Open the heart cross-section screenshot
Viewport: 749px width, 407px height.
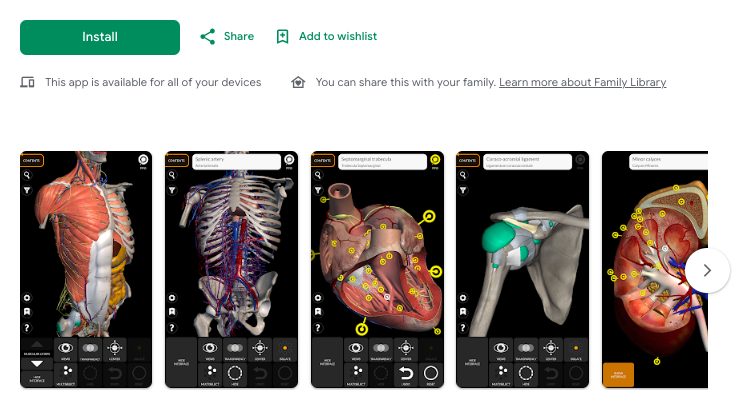pos(377,269)
